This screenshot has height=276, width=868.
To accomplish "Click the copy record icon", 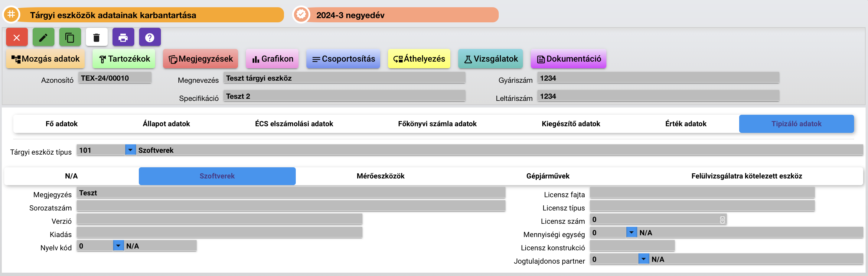I will 70,37.
